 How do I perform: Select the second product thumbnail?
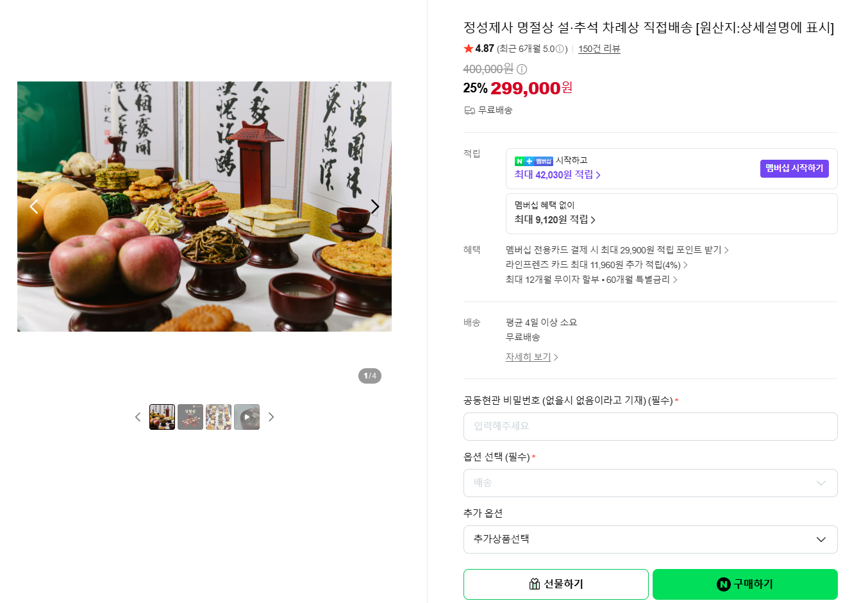click(190, 417)
